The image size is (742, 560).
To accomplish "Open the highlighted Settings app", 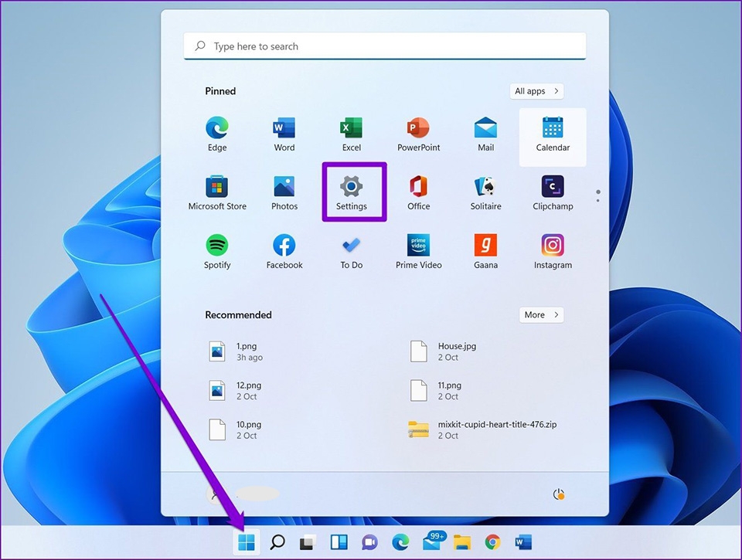I will 352,191.
